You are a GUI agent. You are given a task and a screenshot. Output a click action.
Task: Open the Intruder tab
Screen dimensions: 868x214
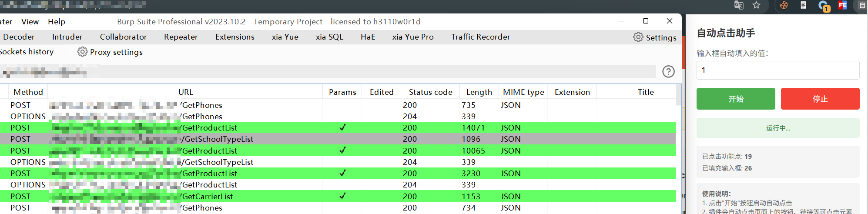coord(67,37)
